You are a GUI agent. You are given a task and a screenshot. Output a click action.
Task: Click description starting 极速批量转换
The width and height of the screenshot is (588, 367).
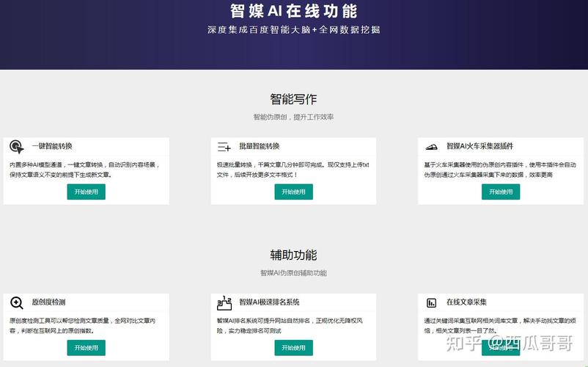(x=293, y=170)
